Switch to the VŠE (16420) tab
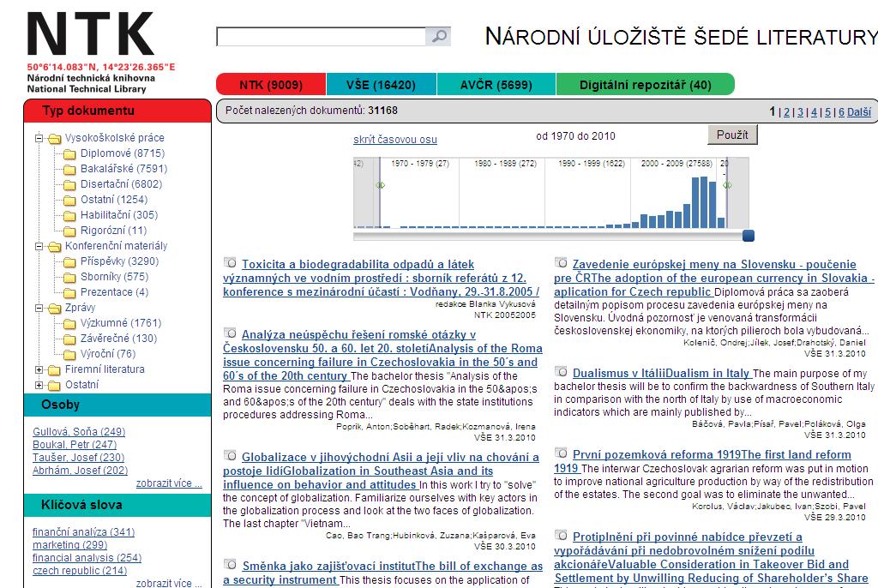Viewport: 878px width, 588px height. (x=381, y=85)
